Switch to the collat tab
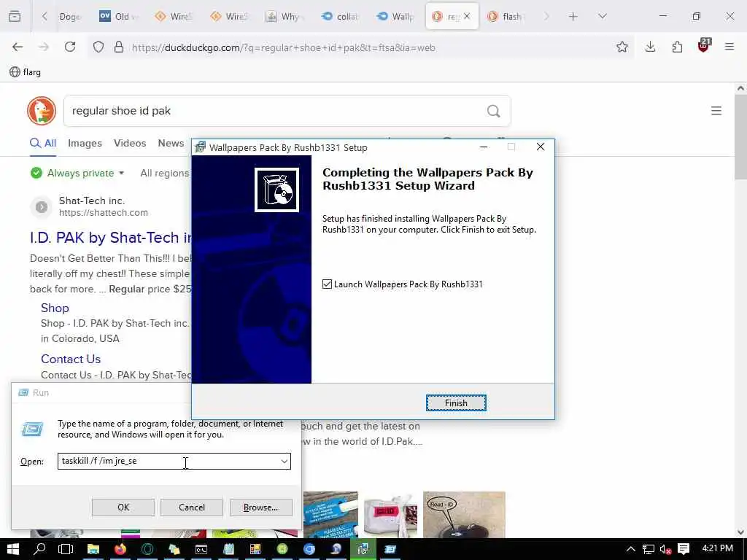The height and width of the screenshot is (560, 747). pos(341,17)
